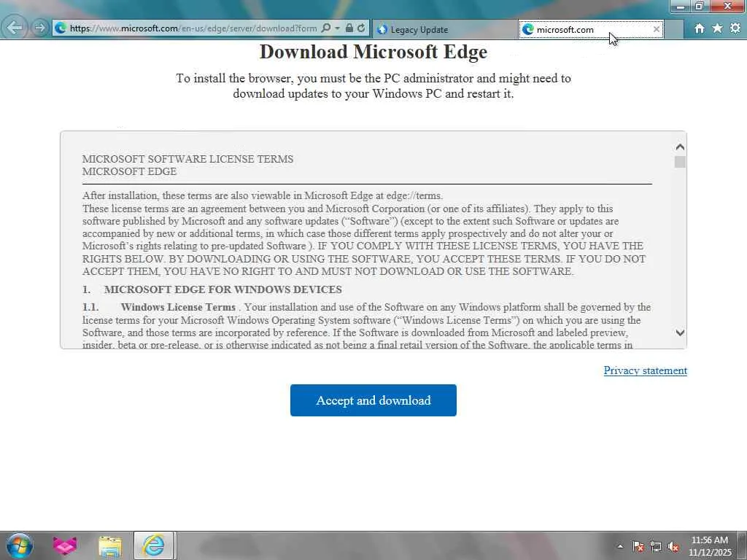Refresh the page with the reload icon
747x560 pixels.
pyautogui.click(x=361, y=28)
